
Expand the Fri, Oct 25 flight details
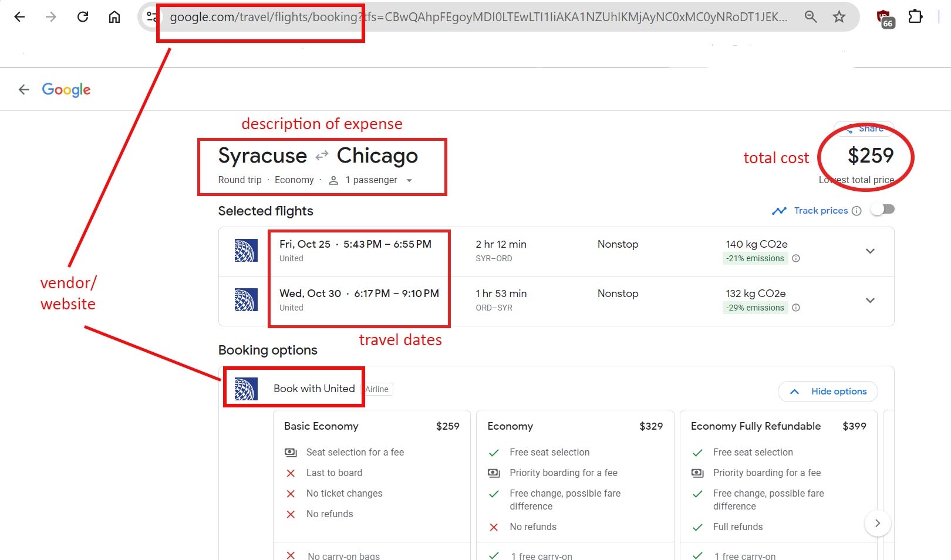tap(870, 251)
